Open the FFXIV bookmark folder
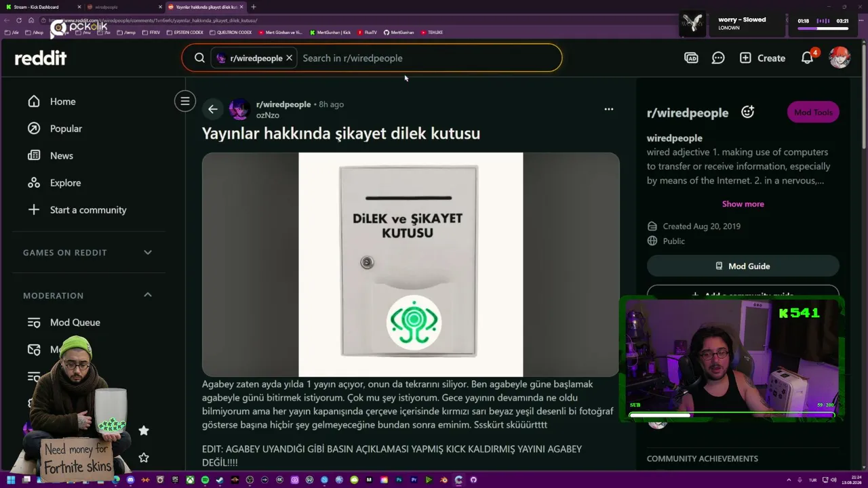Image resolution: width=868 pixels, height=488 pixels. coord(151,33)
